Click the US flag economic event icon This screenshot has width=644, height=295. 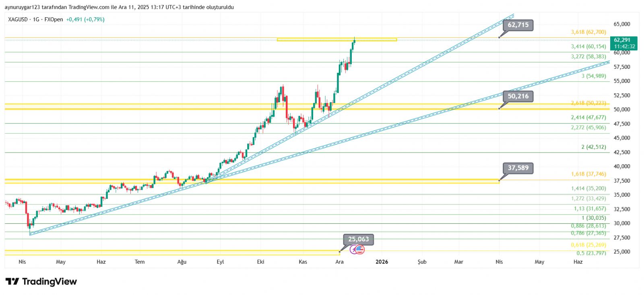(x=360, y=250)
